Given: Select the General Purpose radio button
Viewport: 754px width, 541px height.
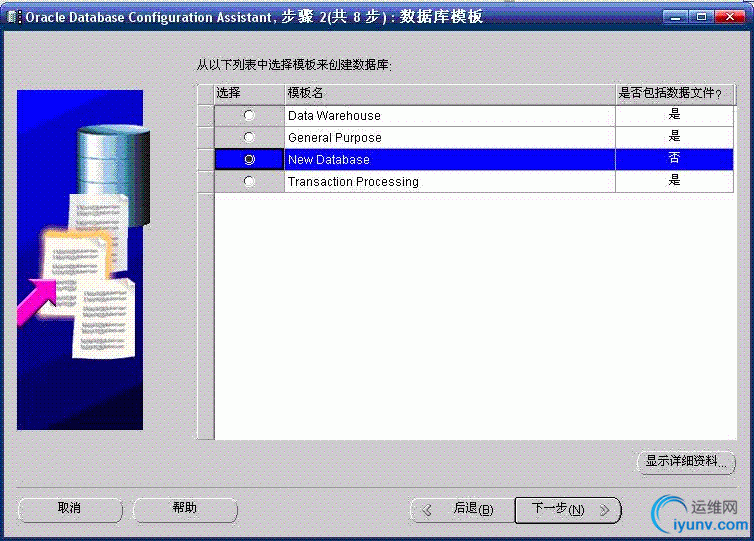Looking at the screenshot, I should click(249, 138).
